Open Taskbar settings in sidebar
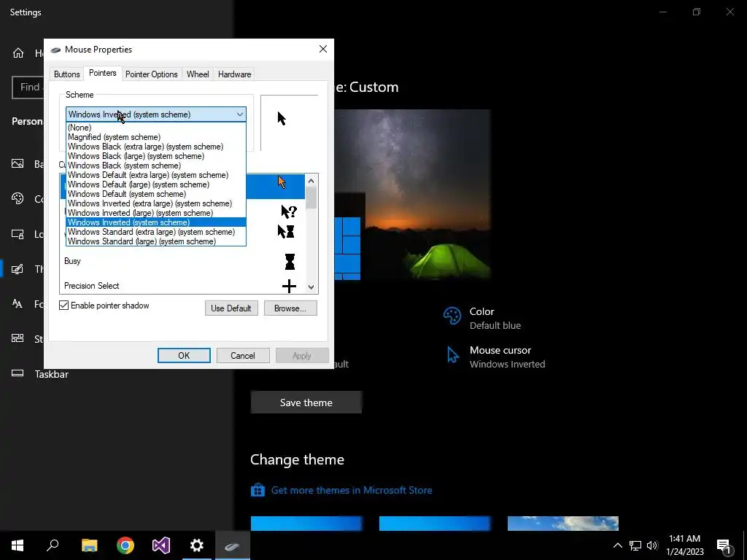Viewport: 747px width, 560px height. click(x=52, y=374)
